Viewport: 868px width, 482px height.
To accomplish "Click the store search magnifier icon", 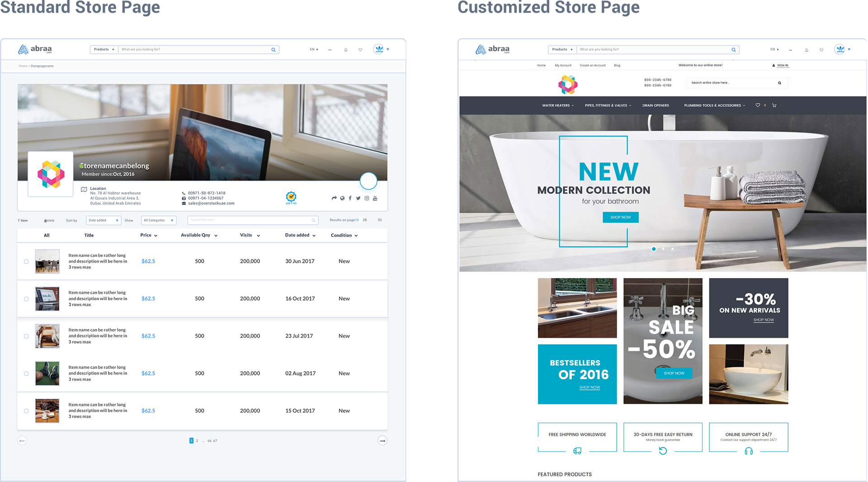I will [x=779, y=83].
